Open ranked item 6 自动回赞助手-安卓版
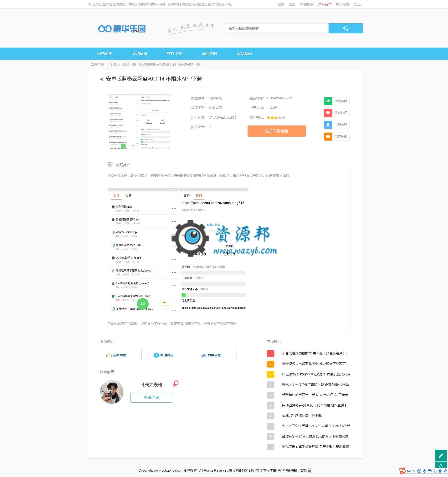The width and height of the screenshot is (448, 477). [x=314, y=405]
